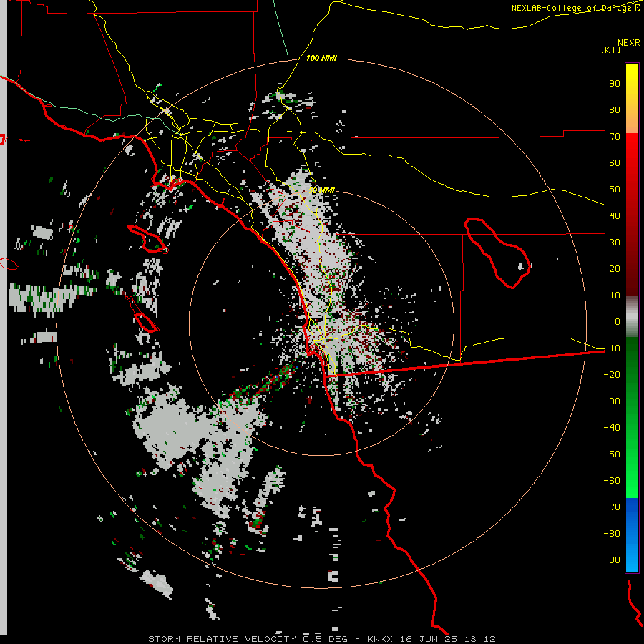Select the -90 value on velocity scale
The image size is (644, 644).
[612, 560]
